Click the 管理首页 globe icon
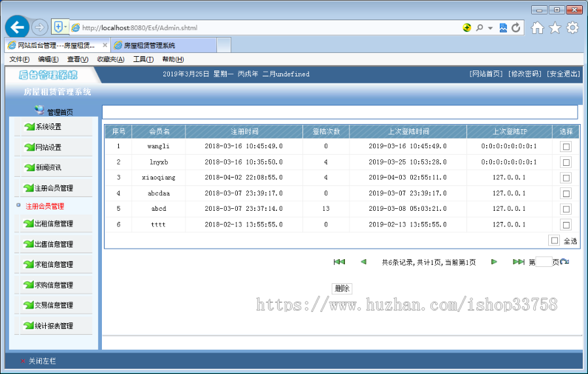The width and height of the screenshot is (588, 374). (x=39, y=110)
